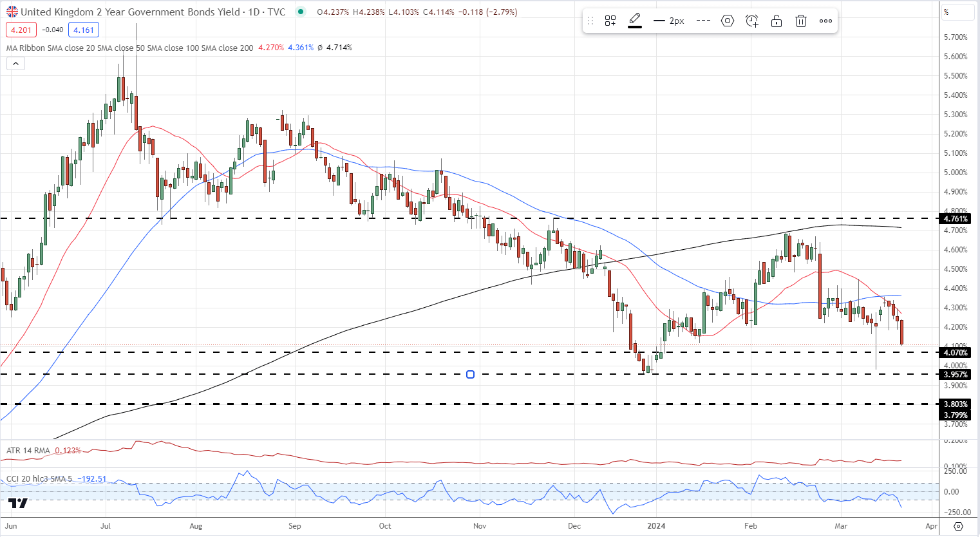Viewport: 980px width, 537px height.
Task: Delete drawing with the trash icon
Action: tap(801, 21)
